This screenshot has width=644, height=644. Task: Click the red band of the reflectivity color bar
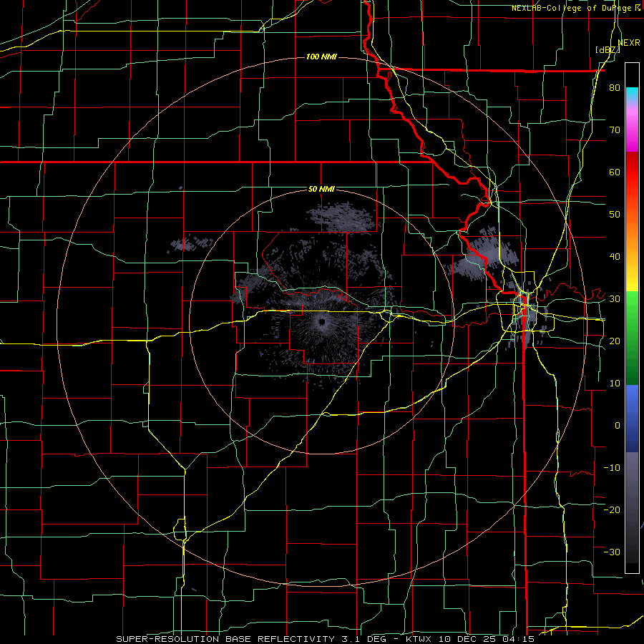pyautogui.click(x=632, y=172)
